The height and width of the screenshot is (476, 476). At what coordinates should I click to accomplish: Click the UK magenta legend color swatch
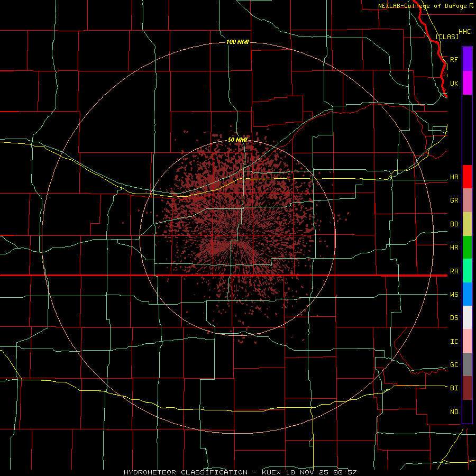pos(467,83)
